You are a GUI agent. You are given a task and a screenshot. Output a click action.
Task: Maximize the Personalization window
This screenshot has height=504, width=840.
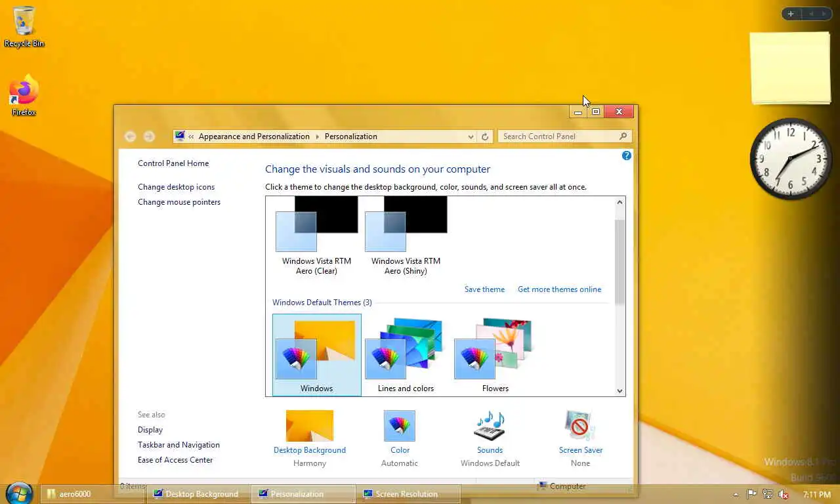[596, 112]
